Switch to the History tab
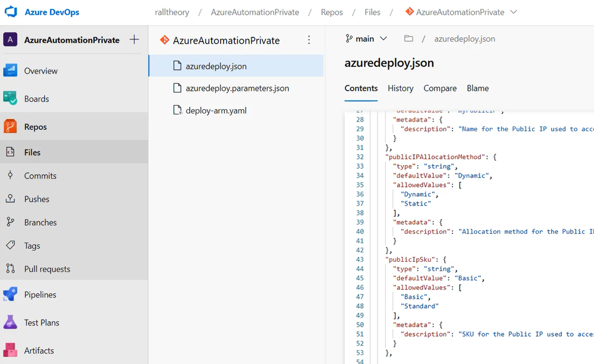Screen dimensions: 594x364 pyautogui.click(x=400, y=88)
